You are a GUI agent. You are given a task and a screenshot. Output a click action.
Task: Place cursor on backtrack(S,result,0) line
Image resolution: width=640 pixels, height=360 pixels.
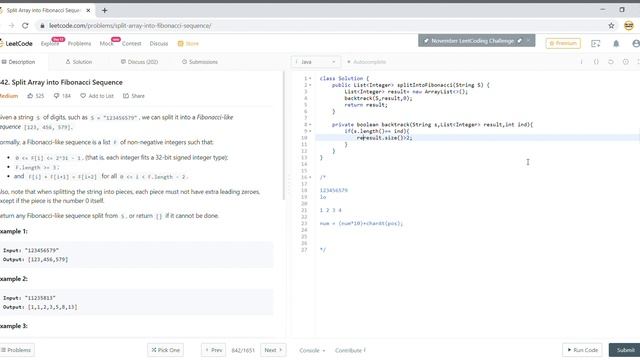(x=378, y=98)
